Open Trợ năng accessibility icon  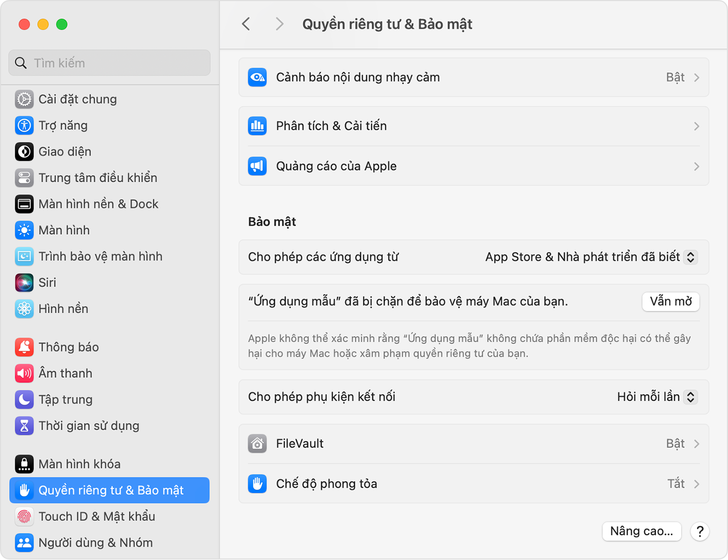point(24,125)
